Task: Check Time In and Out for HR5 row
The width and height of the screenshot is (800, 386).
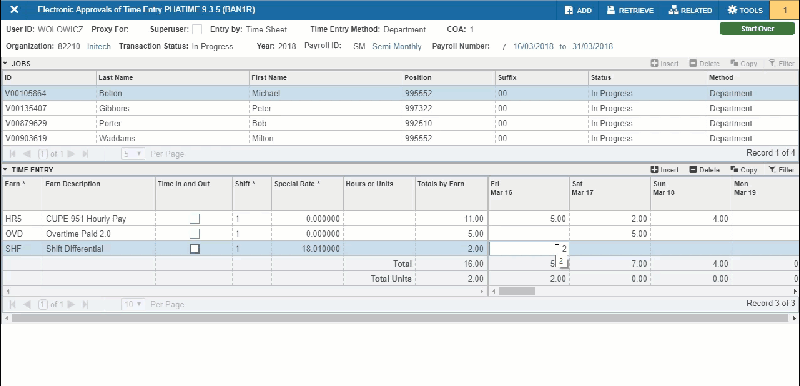Action: coord(194,219)
